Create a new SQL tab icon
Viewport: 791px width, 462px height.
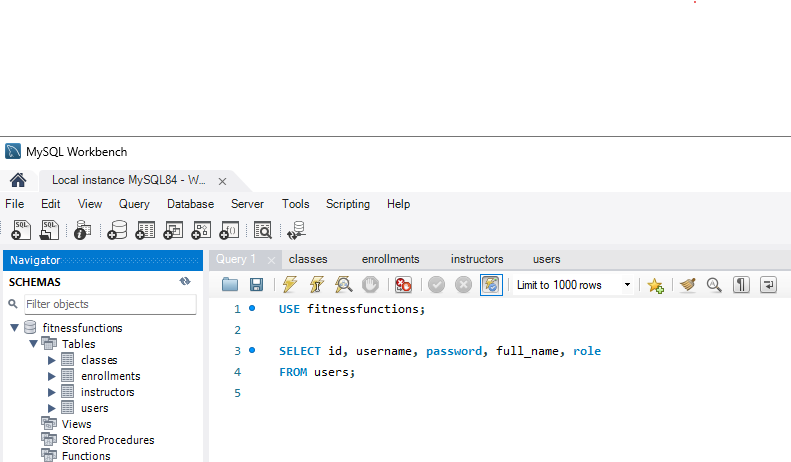[x=21, y=230]
